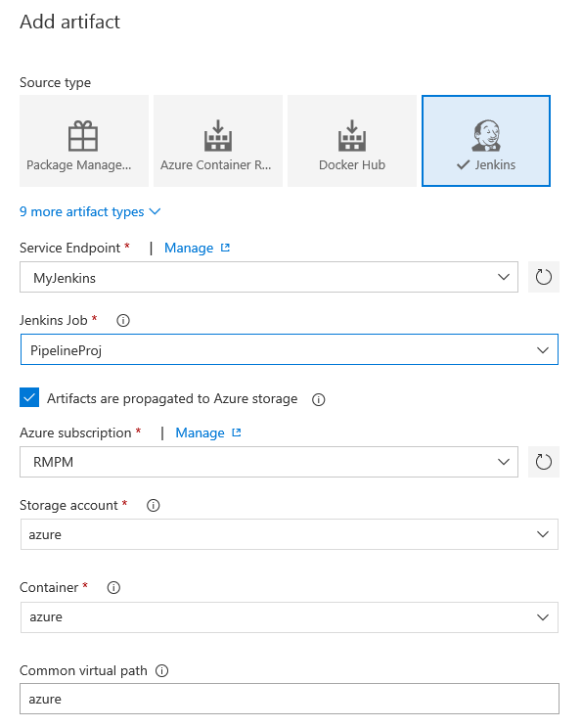This screenshot has height=728, width=582.
Task: Click the external link icon beside Azure subscription Manage
Action: (237, 432)
